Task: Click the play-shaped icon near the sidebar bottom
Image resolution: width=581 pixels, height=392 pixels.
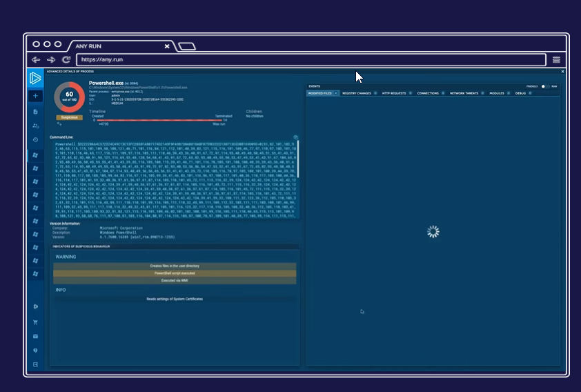Action: pyautogui.click(x=36, y=306)
